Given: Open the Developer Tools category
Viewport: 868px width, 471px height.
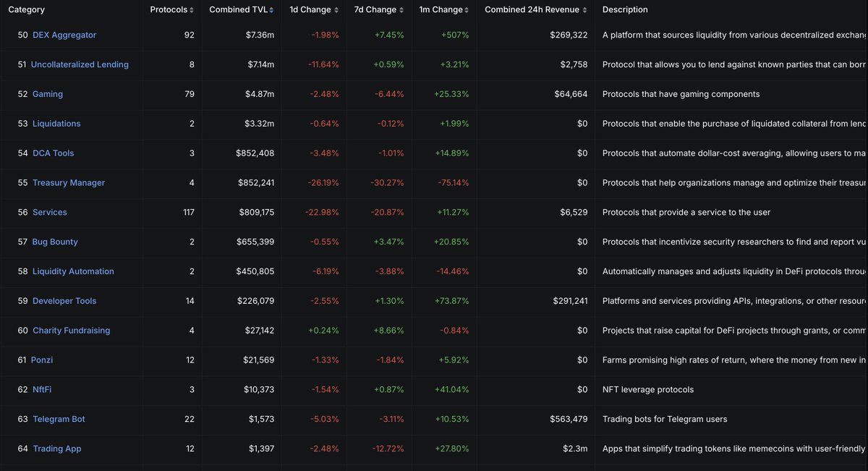Looking at the screenshot, I should (64, 301).
